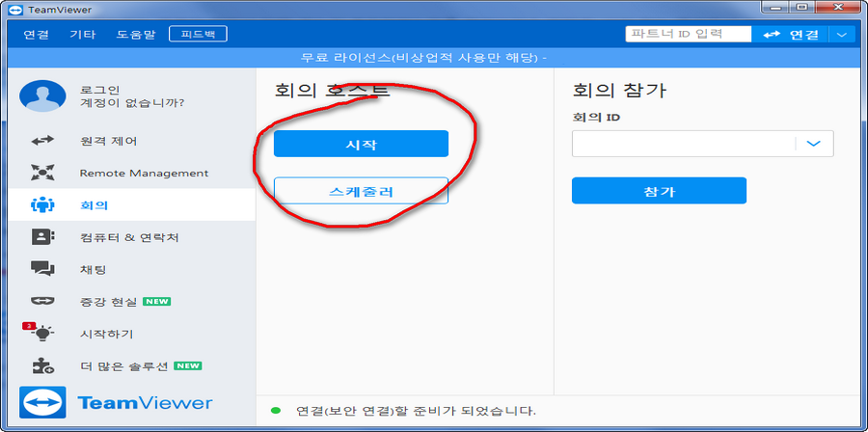Click the 참가 button

pos(660,191)
